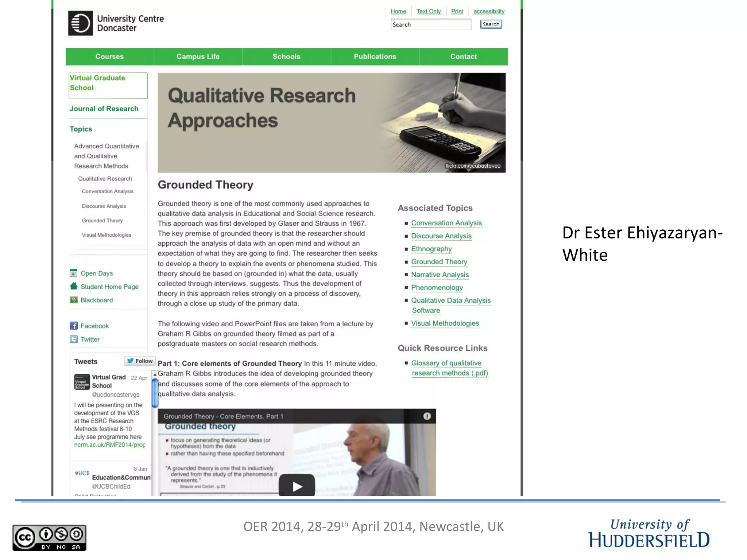
Task: Open Conversation Analysis under Associated Topics
Action: point(446,223)
